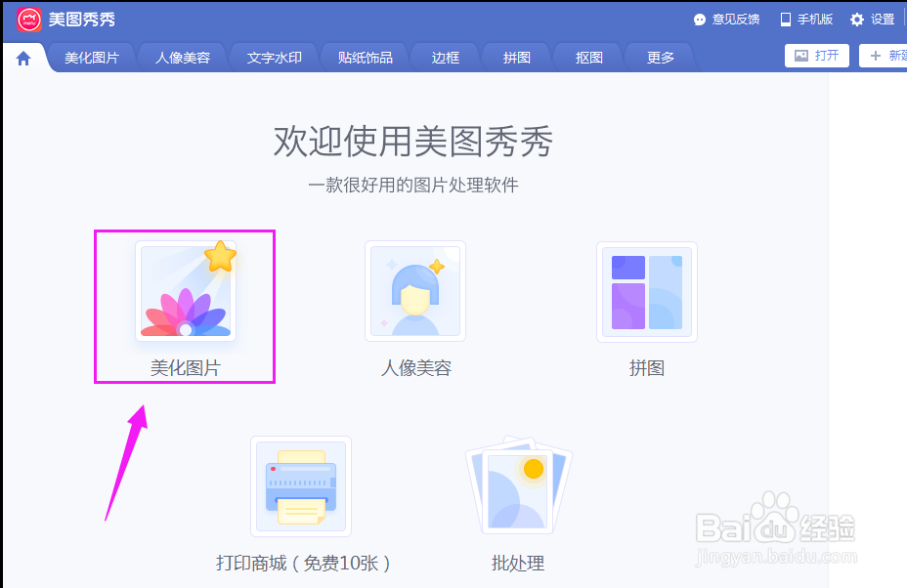The height and width of the screenshot is (588, 907).
Task: Click the 意见反馈 text link
Action: 736,20
